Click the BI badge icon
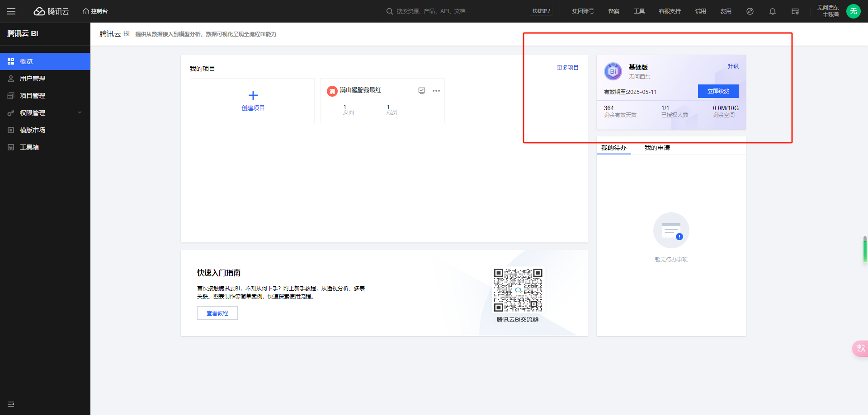Screen dimensions: 868x415 tap(613, 71)
